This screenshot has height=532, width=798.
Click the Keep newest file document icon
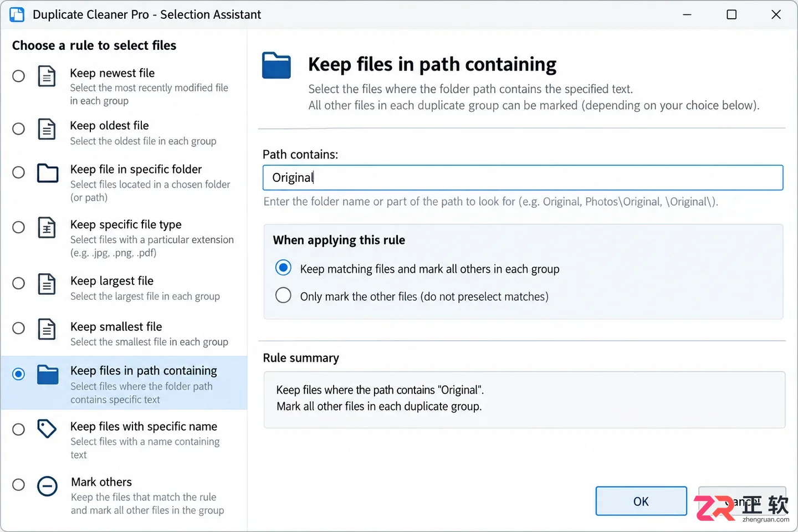tap(47, 76)
